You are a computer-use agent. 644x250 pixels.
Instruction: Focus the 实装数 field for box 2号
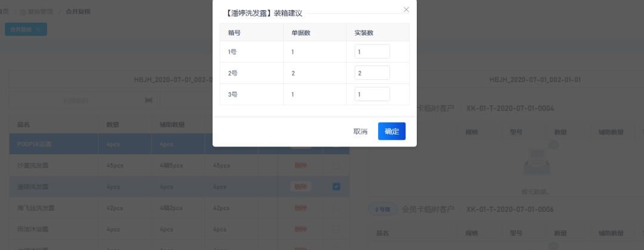(372, 73)
